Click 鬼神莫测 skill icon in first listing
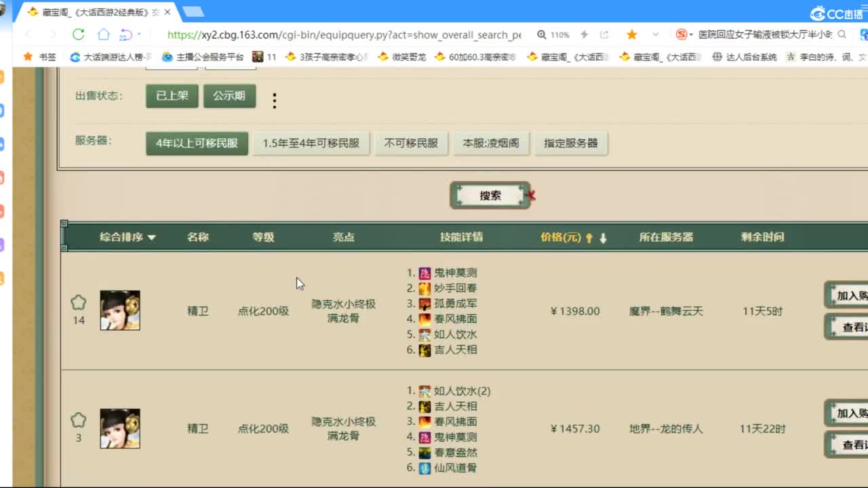This screenshot has width=868, height=488. click(425, 272)
